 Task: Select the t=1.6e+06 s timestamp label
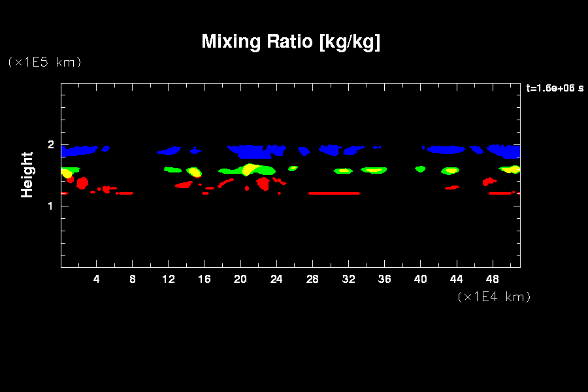point(554,88)
